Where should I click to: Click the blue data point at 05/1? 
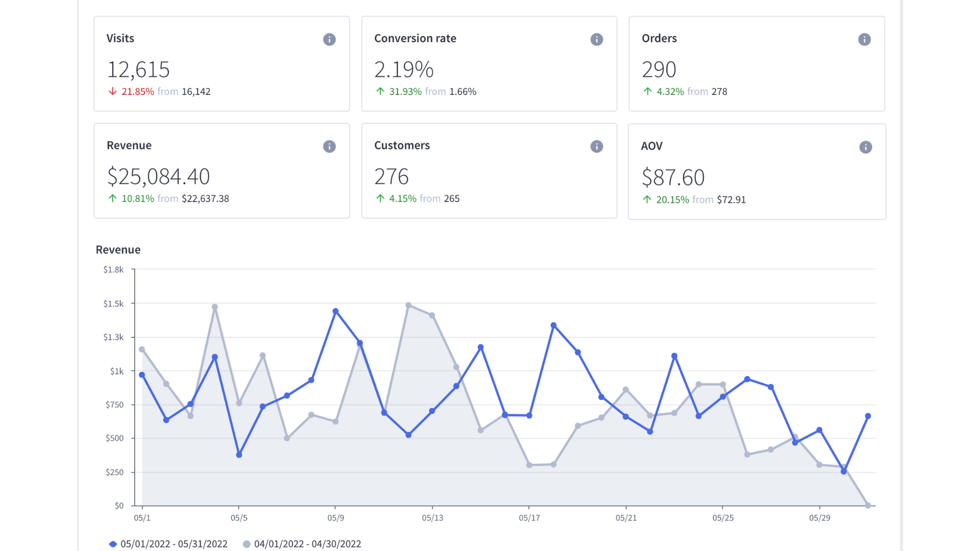coord(142,375)
